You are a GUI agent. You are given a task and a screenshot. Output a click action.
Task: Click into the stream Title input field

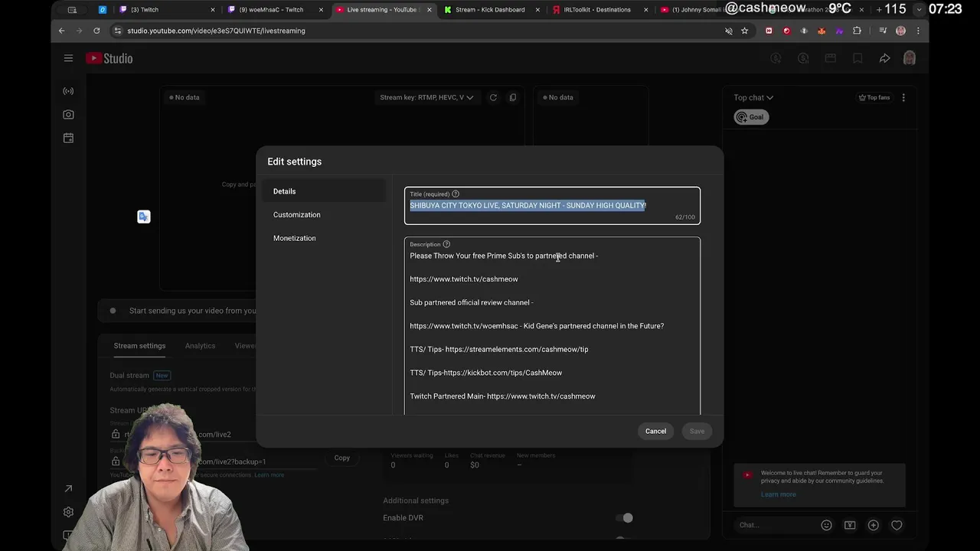pyautogui.click(x=552, y=205)
